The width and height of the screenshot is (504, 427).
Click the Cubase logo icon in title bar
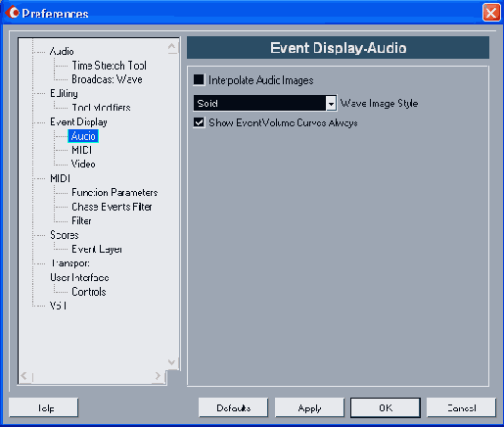point(13,13)
